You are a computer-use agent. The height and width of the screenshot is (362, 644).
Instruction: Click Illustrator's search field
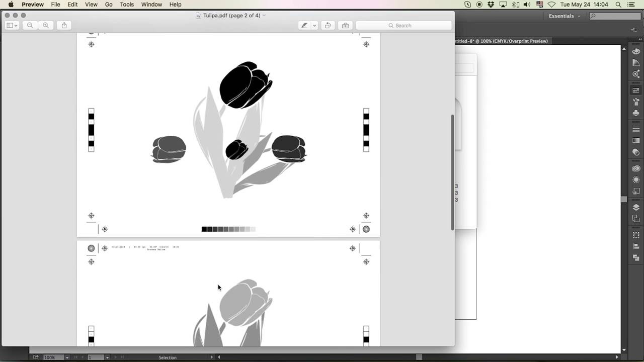pyautogui.click(x=615, y=16)
